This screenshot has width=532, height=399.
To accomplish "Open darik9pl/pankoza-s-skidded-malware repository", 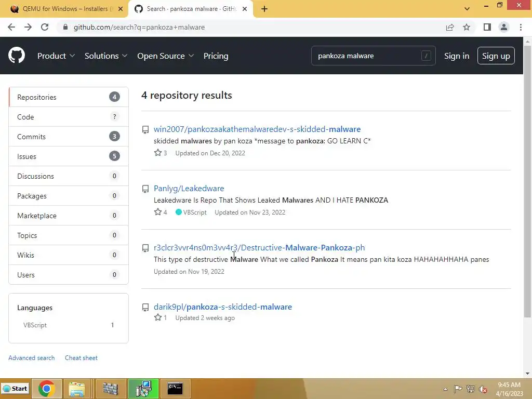I will tap(223, 307).
